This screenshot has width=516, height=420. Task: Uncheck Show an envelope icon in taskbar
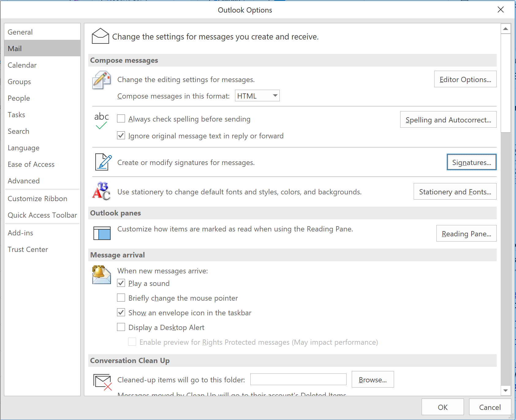[121, 312]
